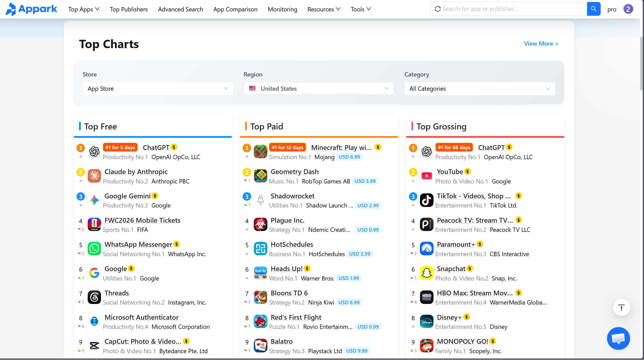644x360 pixels.
Task: Open the Claude by Anthropic app link
Action: [136, 172]
